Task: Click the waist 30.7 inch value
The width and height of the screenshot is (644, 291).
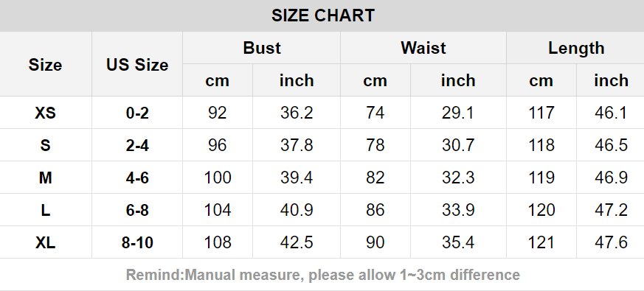Action: (x=458, y=145)
